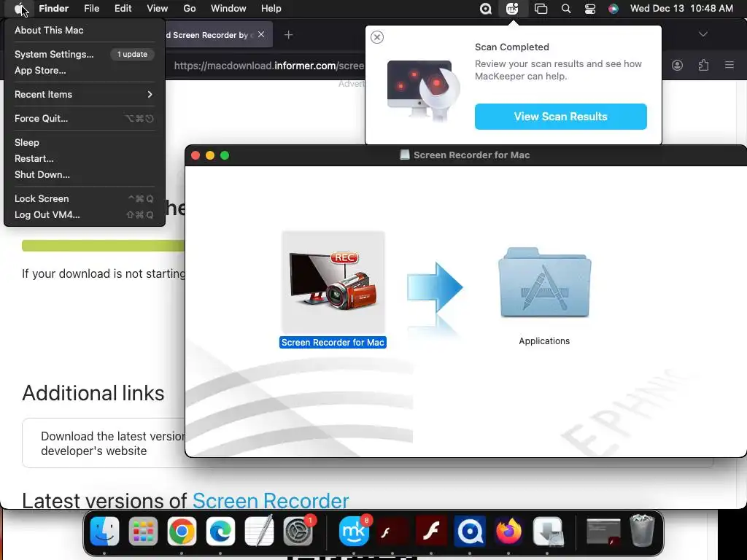Open the Go menu

[x=190, y=9]
